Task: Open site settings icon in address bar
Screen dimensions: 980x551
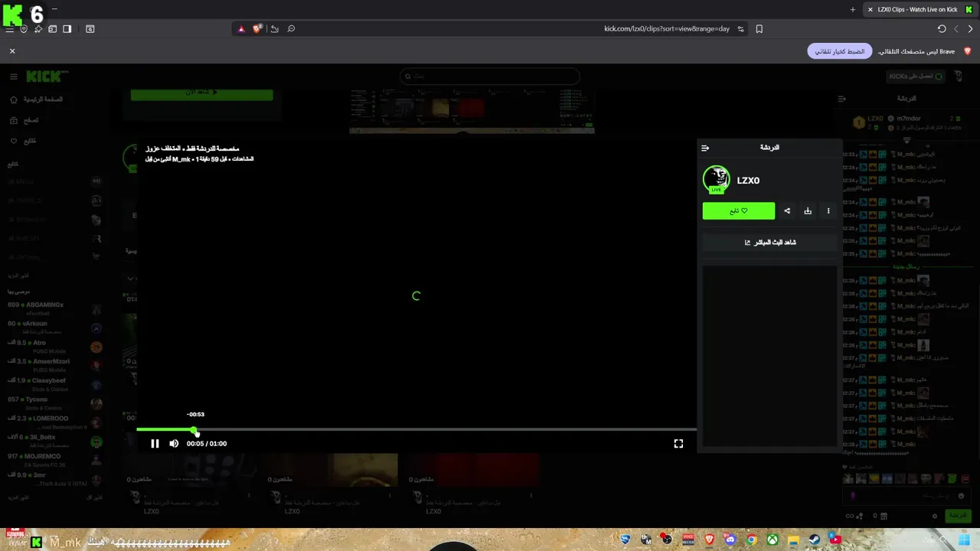Action: [x=740, y=29]
